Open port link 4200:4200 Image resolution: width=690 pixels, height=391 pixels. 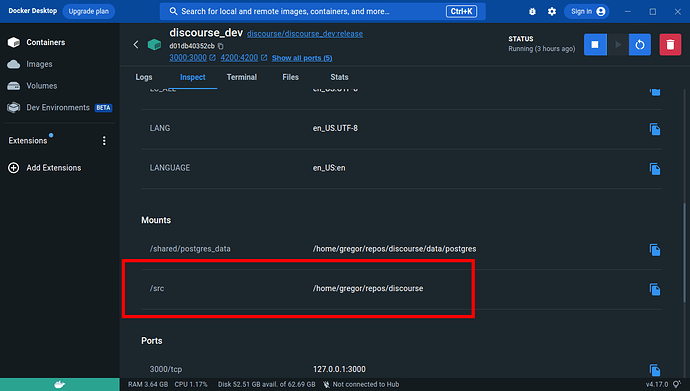239,58
